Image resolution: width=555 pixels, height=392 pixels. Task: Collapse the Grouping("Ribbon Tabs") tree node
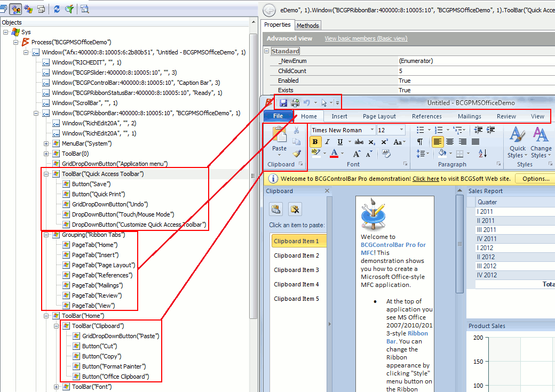coord(46,235)
